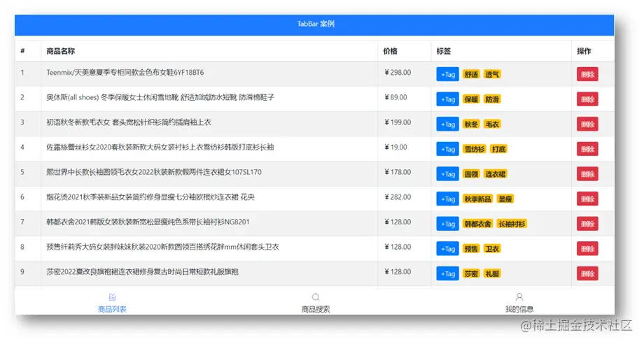Click the 显瘦 tag badge
This screenshot has height=344, width=644.
(x=505, y=199)
